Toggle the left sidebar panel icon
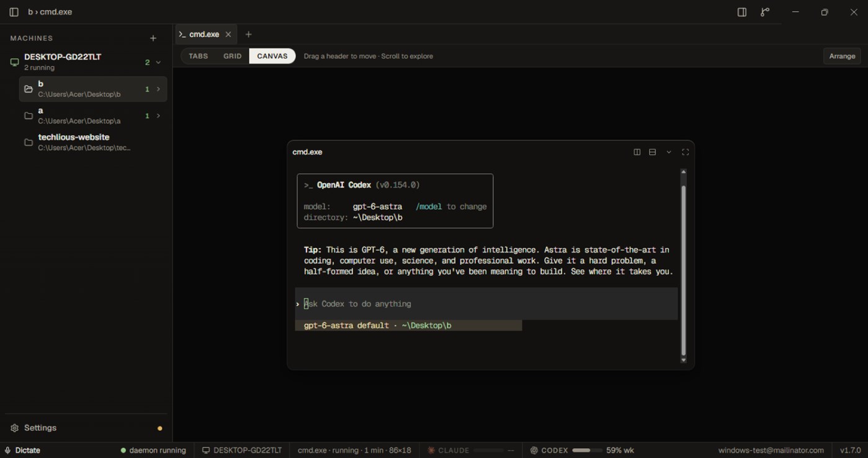Image resolution: width=868 pixels, height=458 pixels. point(14,12)
